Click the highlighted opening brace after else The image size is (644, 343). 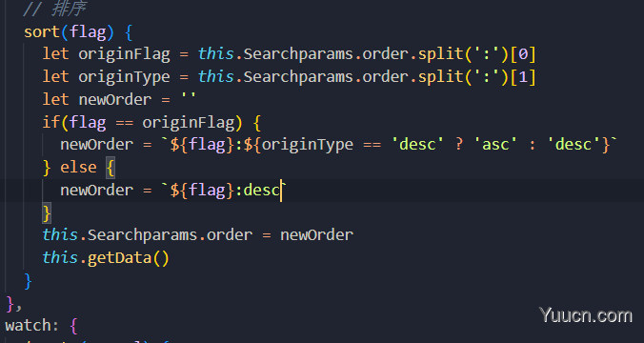[x=111, y=168]
